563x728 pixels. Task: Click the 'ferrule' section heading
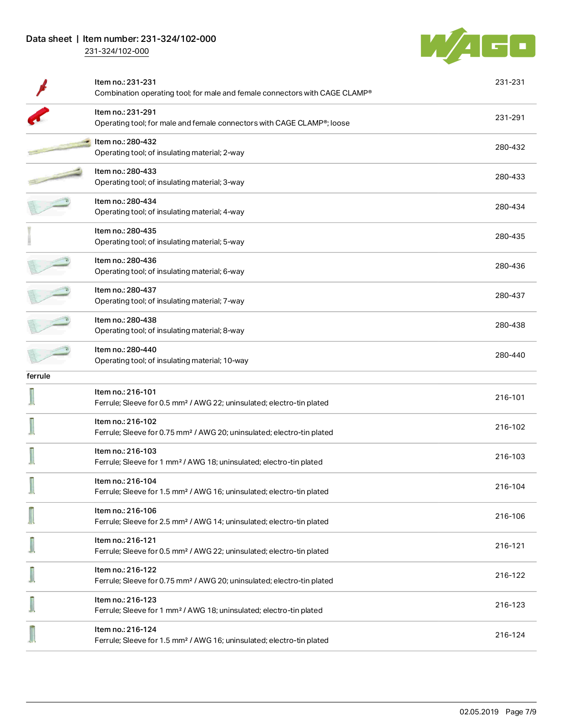pyautogui.click(x=39, y=376)
